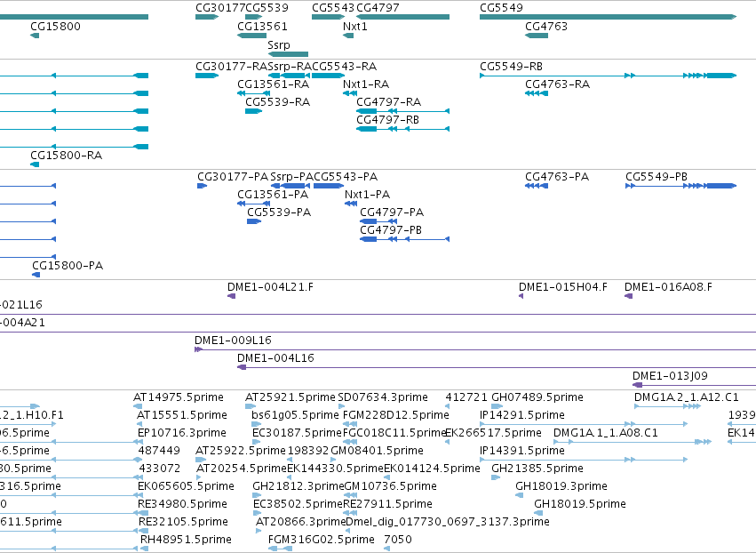Open the CG5539-RA transcript label
This screenshot has height=553, width=756.
pos(278,102)
